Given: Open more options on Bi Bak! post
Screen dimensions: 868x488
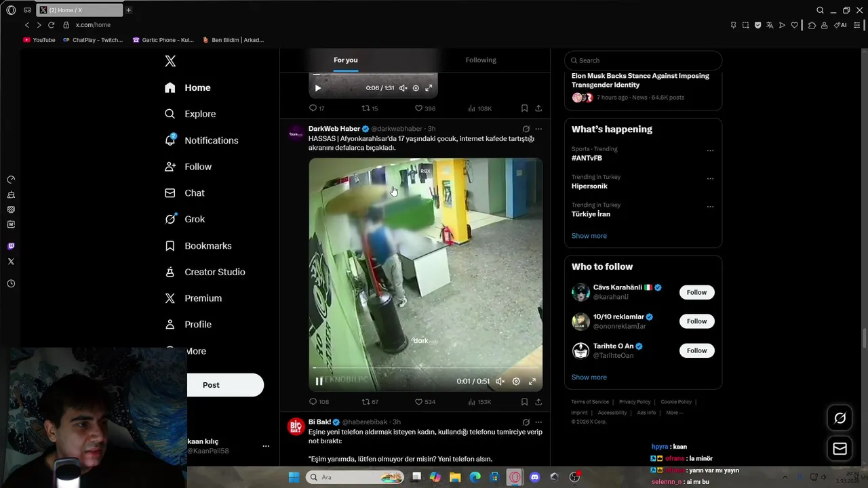Looking at the screenshot, I should pyautogui.click(x=538, y=422).
